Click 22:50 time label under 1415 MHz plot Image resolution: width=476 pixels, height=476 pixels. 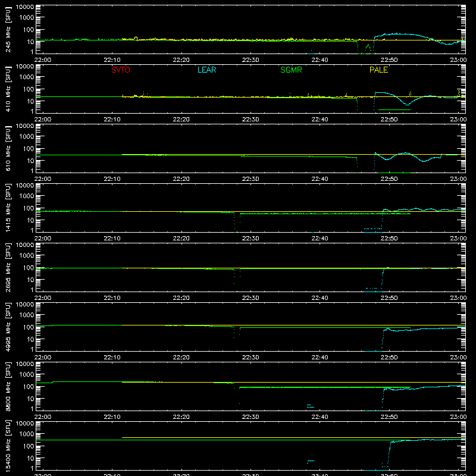389,239
